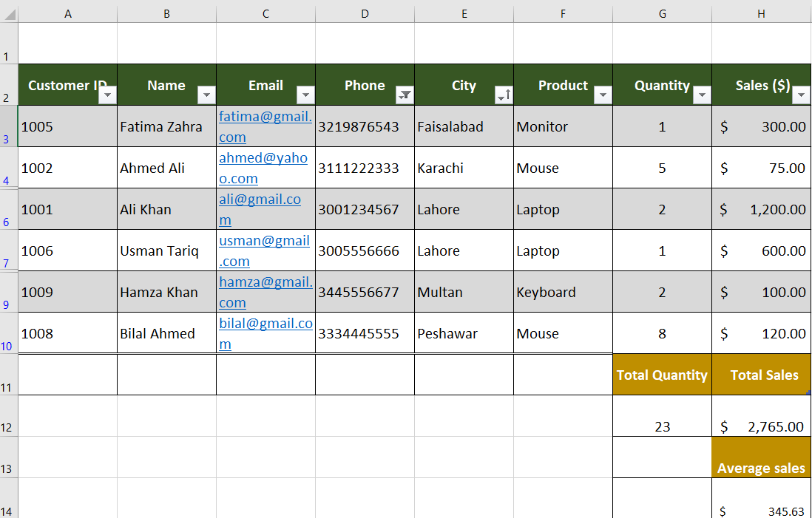Click the Total Sales label cell
The width and height of the screenshot is (812, 518).
[x=761, y=375]
